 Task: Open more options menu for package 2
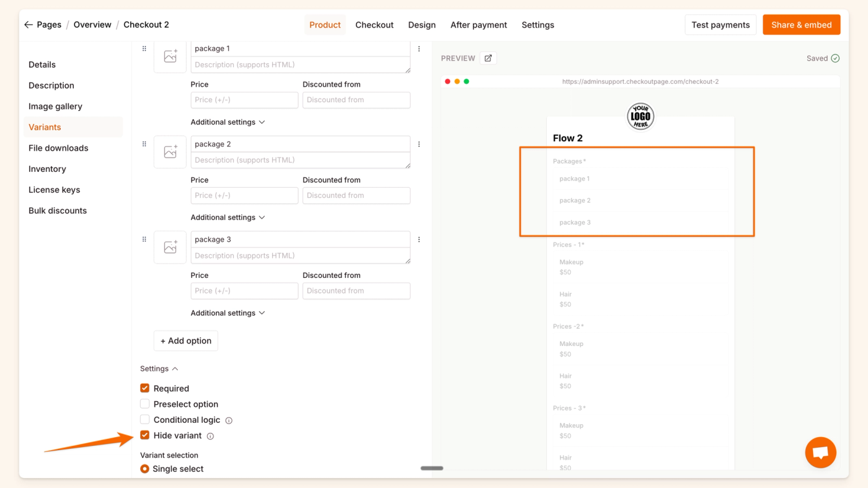click(419, 144)
